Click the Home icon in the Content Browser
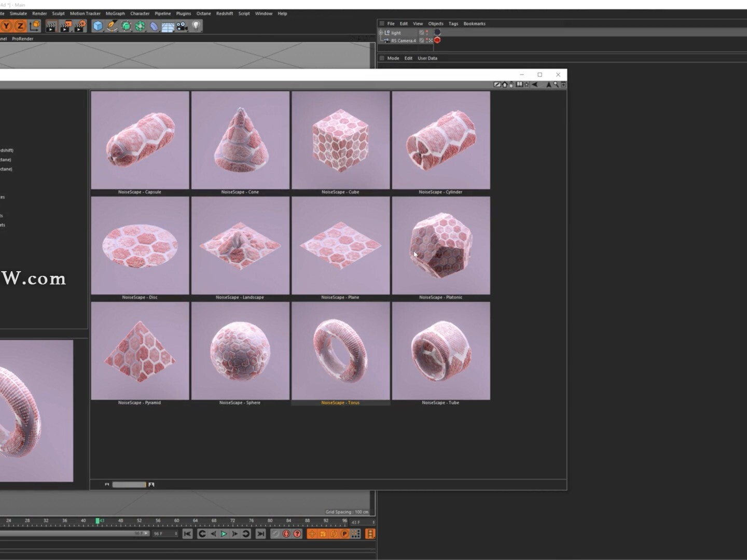Viewport: 747px width, 560px height. (505, 84)
